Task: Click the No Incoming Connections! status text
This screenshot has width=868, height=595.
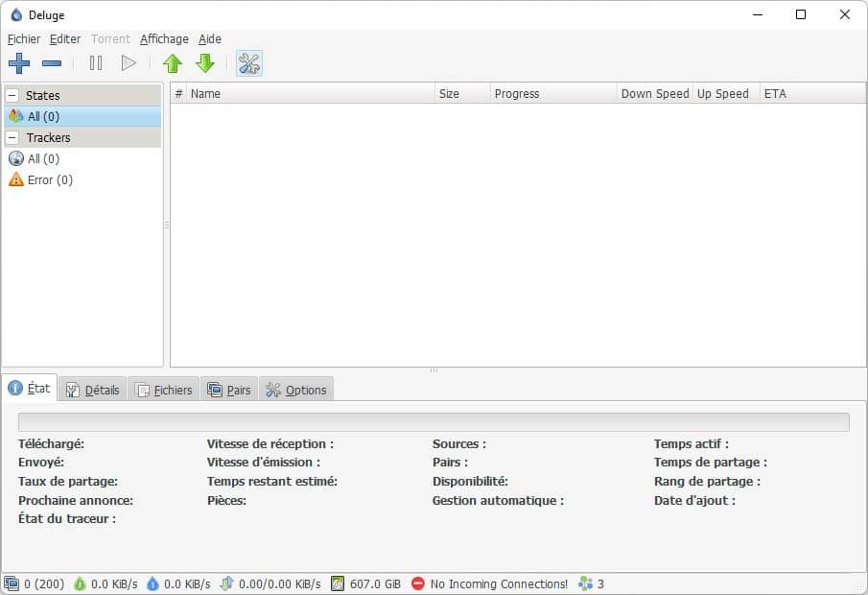Action: [499, 583]
